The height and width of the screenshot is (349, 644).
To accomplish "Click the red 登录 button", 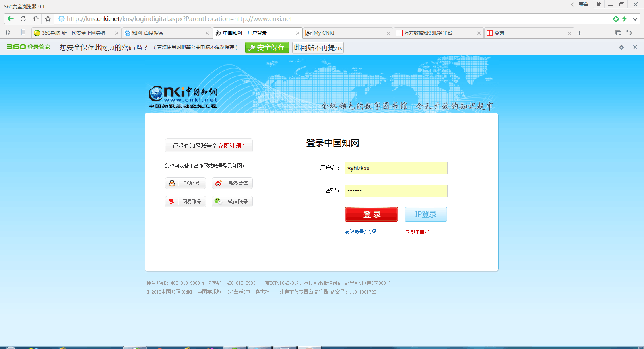I will [x=372, y=214].
